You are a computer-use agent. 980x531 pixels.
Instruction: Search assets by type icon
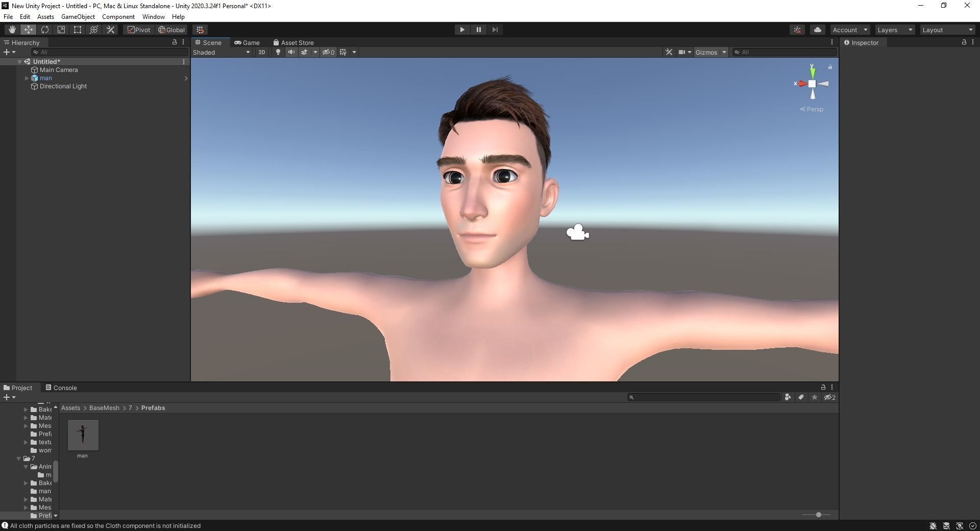click(x=788, y=397)
